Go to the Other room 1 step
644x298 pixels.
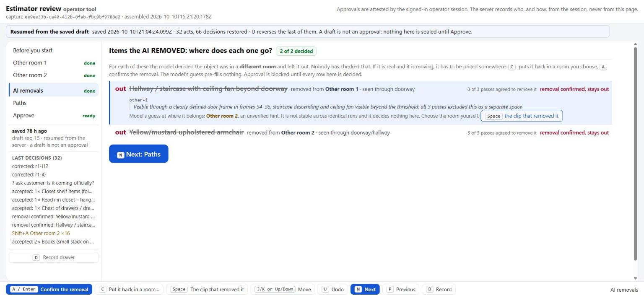(x=54, y=63)
